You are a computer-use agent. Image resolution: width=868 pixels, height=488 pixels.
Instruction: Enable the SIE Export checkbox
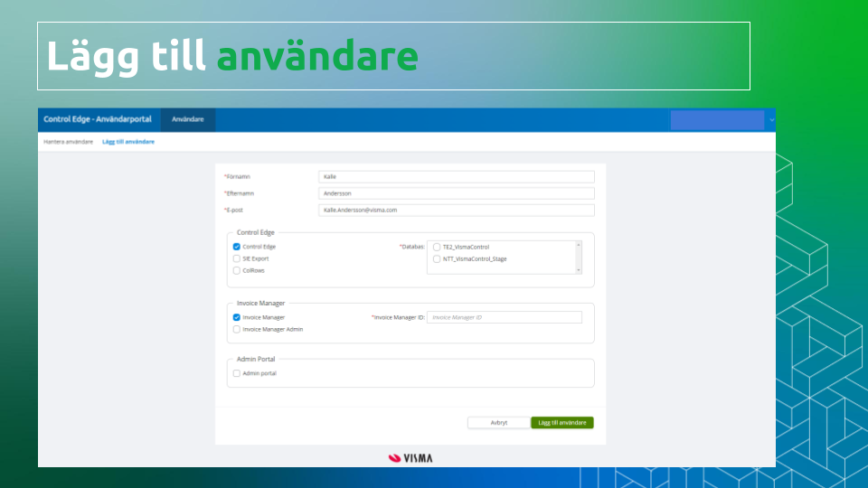tap(236, 258)
